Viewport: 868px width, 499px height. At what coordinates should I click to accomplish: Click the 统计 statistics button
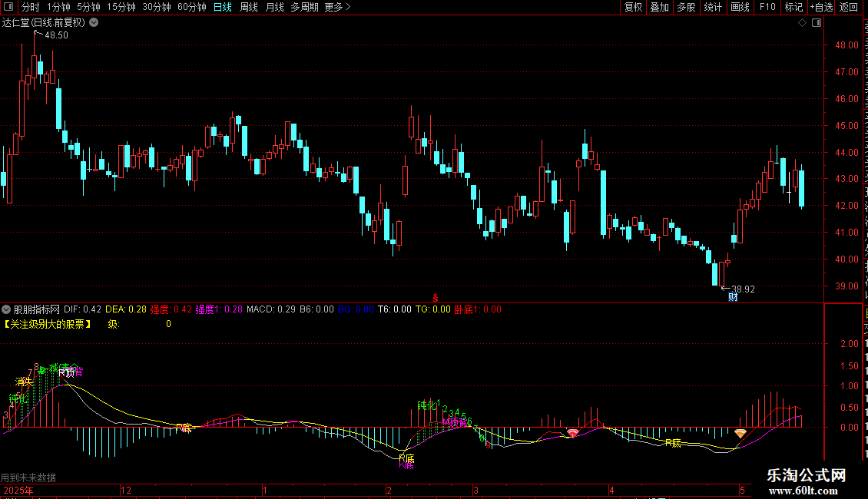pos(712,7)
